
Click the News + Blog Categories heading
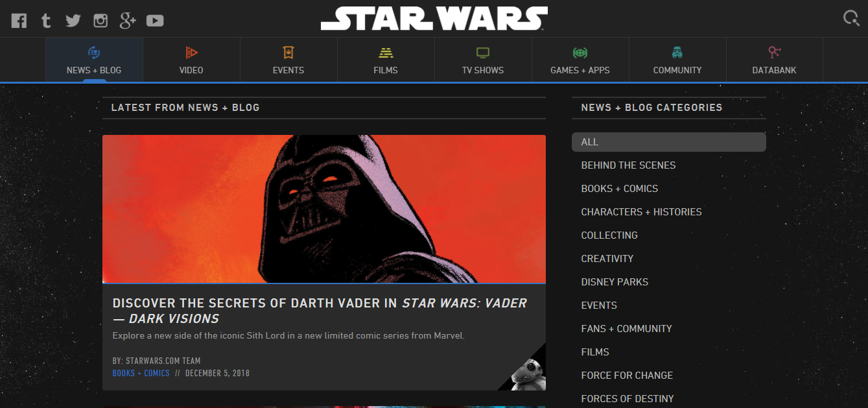coord(651,108)
